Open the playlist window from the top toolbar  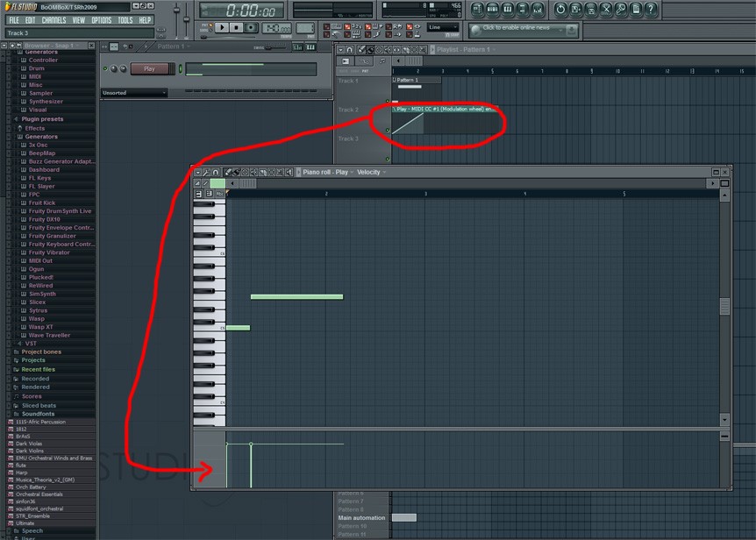477,9
